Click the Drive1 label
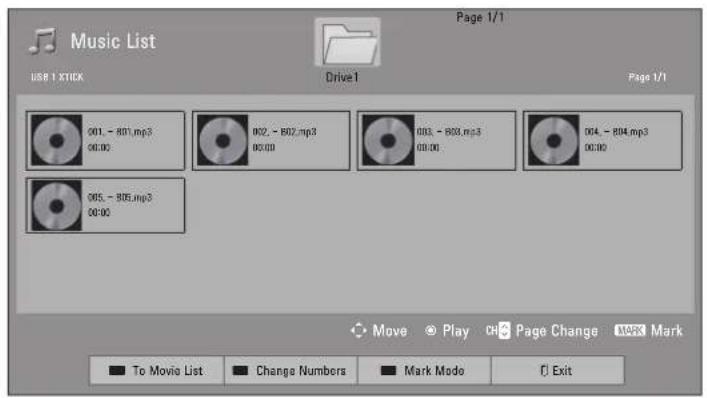707x398 pixels. (342, 77)
